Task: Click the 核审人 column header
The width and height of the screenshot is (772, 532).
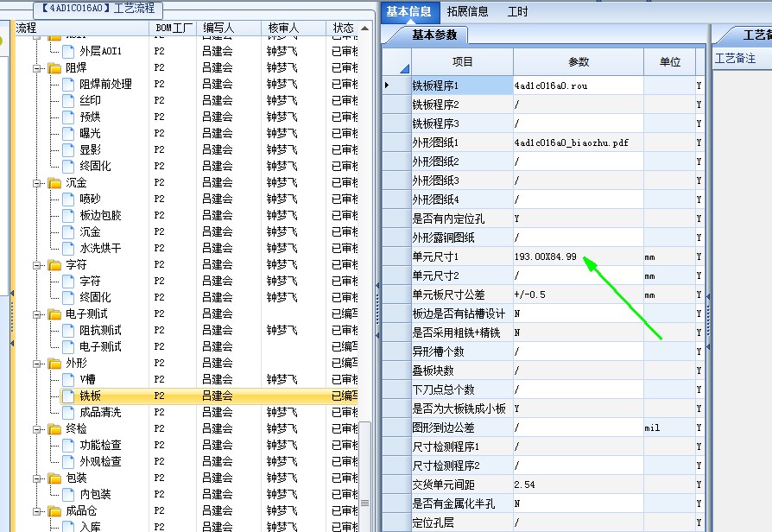Action: (x=294, y=28)
